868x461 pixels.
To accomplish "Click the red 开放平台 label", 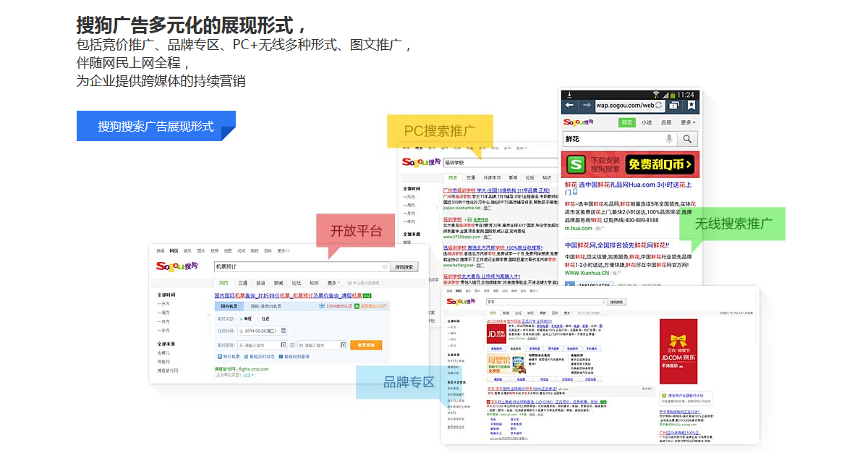I will pyautogui.click(x=356, y=231).
